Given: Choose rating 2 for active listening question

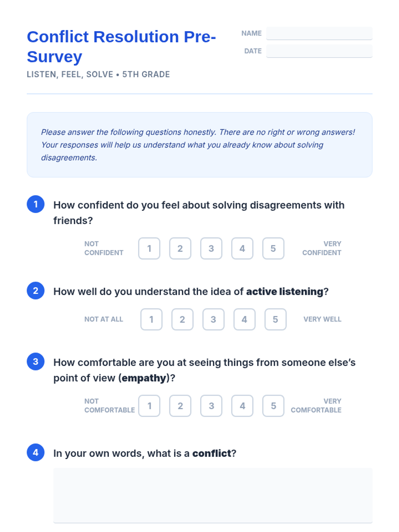Looking at the screenshot, I should (182, 319).
